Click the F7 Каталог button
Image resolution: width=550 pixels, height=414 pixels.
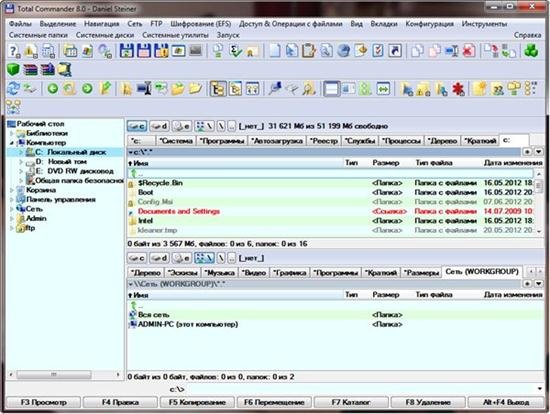coord(351,402)
